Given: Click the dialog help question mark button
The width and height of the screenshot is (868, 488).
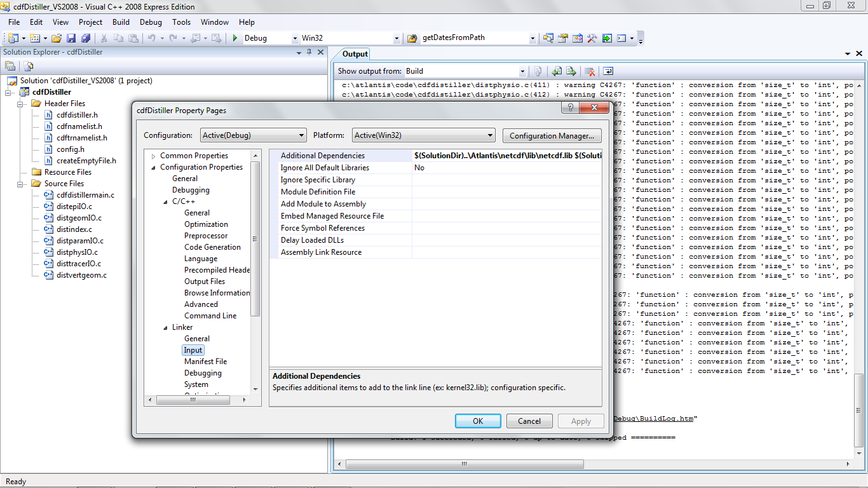Looking at the screenshot, I should pyautogui.click(x=570, y=108).
